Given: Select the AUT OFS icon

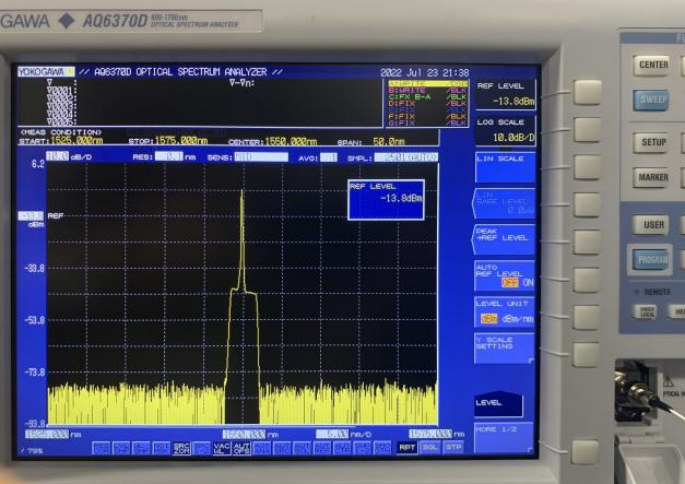Looking at the screenshot, I should (x=241, y=448).
